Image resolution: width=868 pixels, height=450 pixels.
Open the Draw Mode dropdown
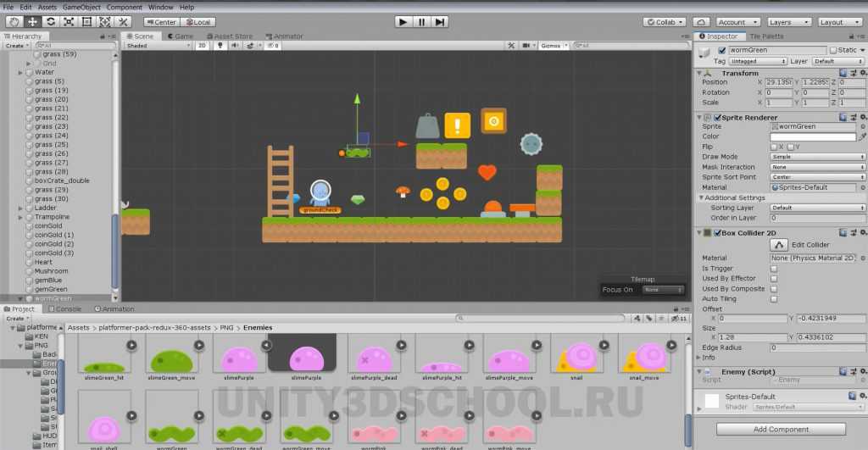[x=817, y=157]
